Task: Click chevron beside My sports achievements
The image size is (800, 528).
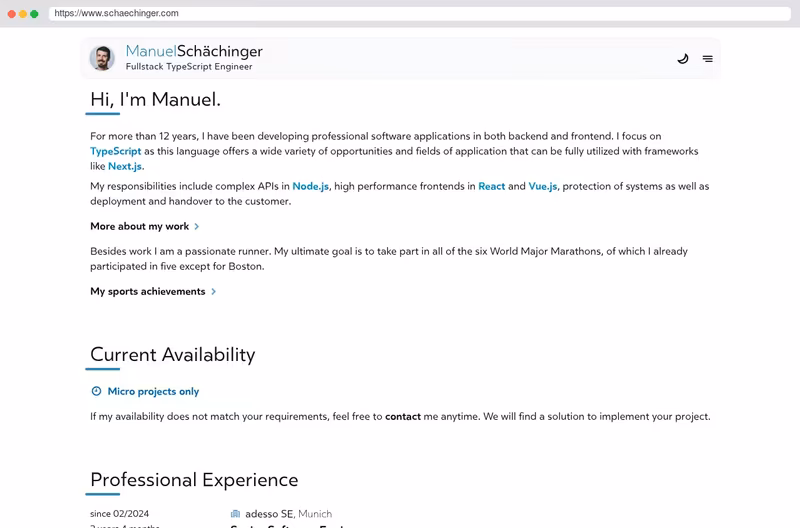Action: click(x=213, y=292)
